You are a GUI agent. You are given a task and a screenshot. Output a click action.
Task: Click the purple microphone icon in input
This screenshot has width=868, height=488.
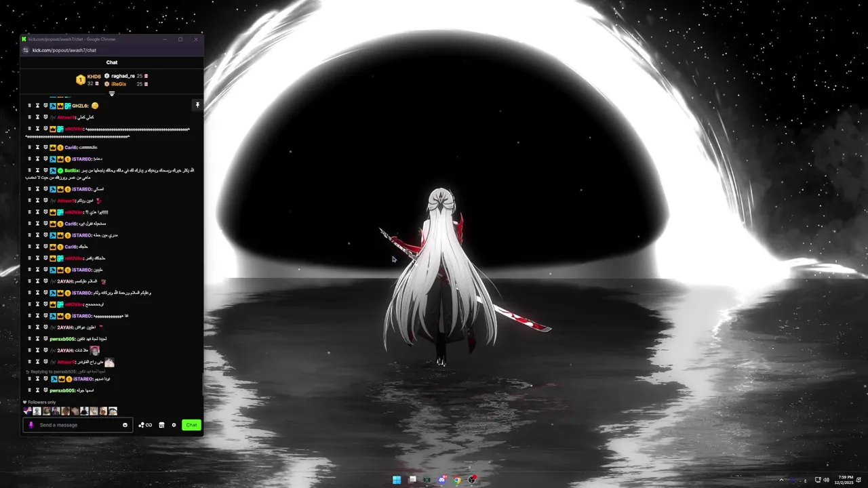point(31,425)
